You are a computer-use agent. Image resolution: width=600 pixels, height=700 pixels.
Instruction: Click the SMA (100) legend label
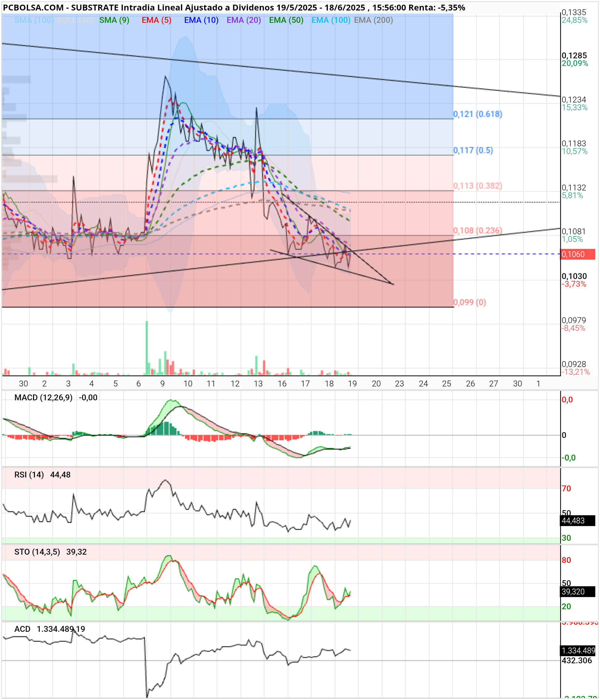tap(34, 20)
